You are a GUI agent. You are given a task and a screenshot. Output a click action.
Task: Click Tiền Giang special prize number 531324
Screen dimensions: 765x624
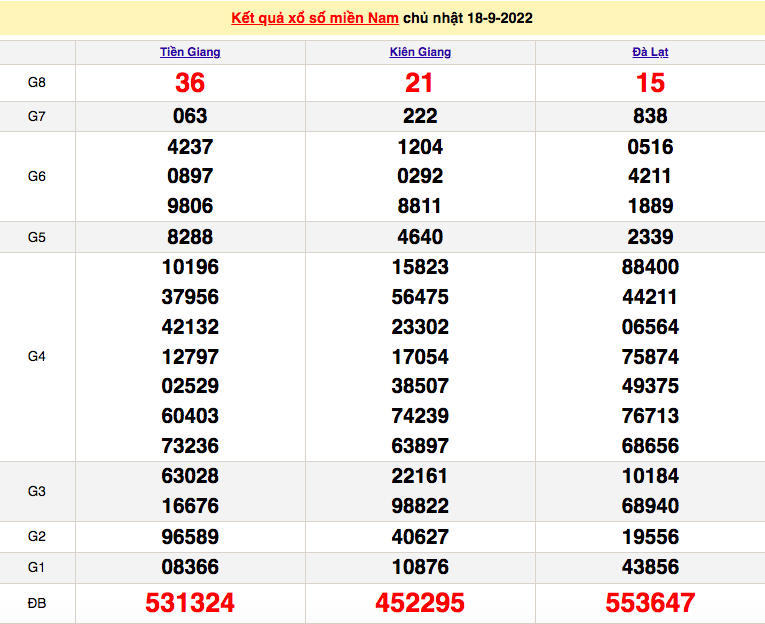click(x=190, y=603)
